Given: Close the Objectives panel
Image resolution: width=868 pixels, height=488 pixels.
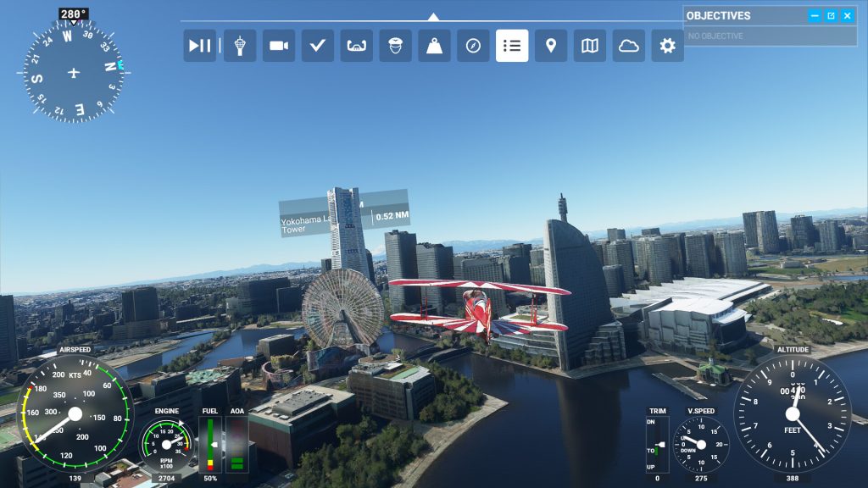Looking at the screenshot, I should [x=847, y=15].
